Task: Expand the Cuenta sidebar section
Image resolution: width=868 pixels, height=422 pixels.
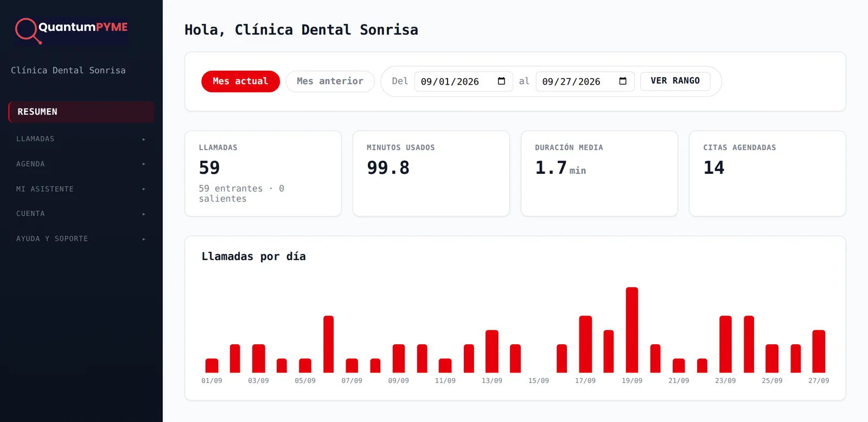Action: click(x=81, y=214)
